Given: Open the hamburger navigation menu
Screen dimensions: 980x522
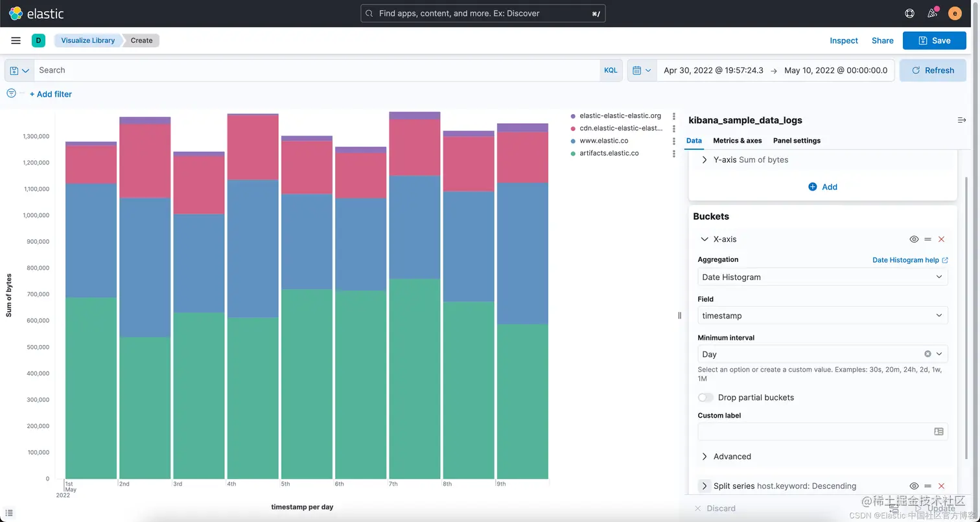Looking at the screenshot, I should point(16,40).
